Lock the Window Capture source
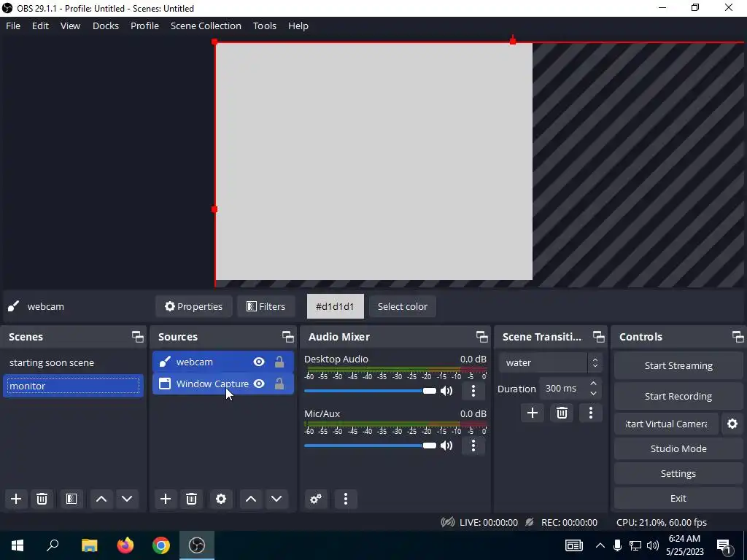The height and width of the screenshot is (560, 747). pyautogui.click(x=279, y=384)
